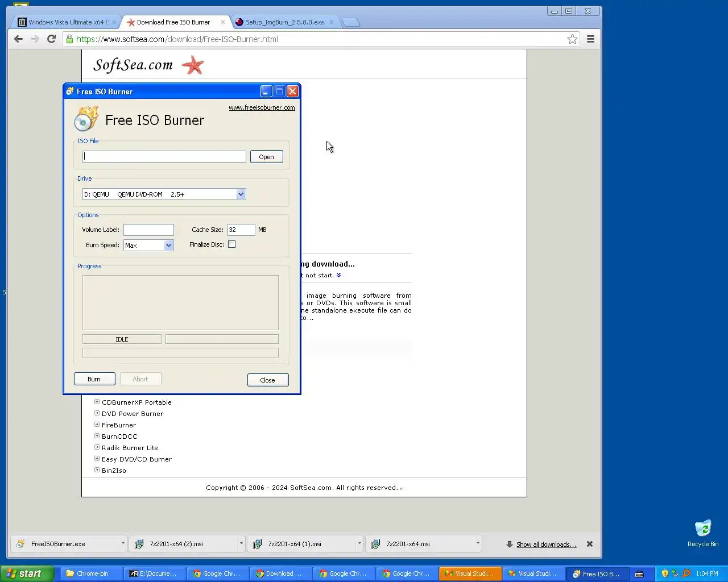Minimize the Free ISO Burner window
The height and width of the screenshot is (582, 728).
(266, 91)
